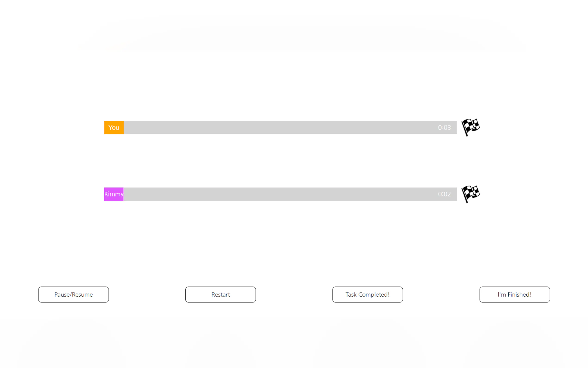Click the 0:02 timer on Kimmy's bar
The image size is (588, 368).
pos(444,194)
